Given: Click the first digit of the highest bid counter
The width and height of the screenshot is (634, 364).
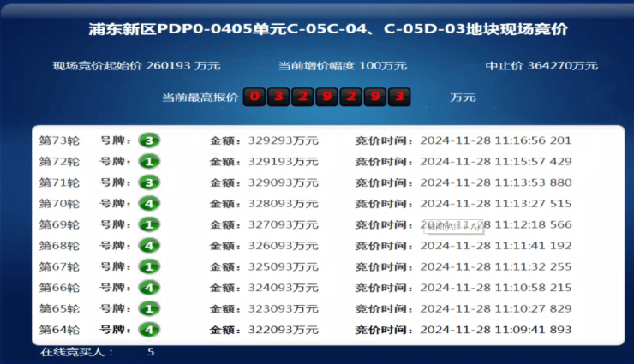Looking at the screenshot, I should coord(255,97).
